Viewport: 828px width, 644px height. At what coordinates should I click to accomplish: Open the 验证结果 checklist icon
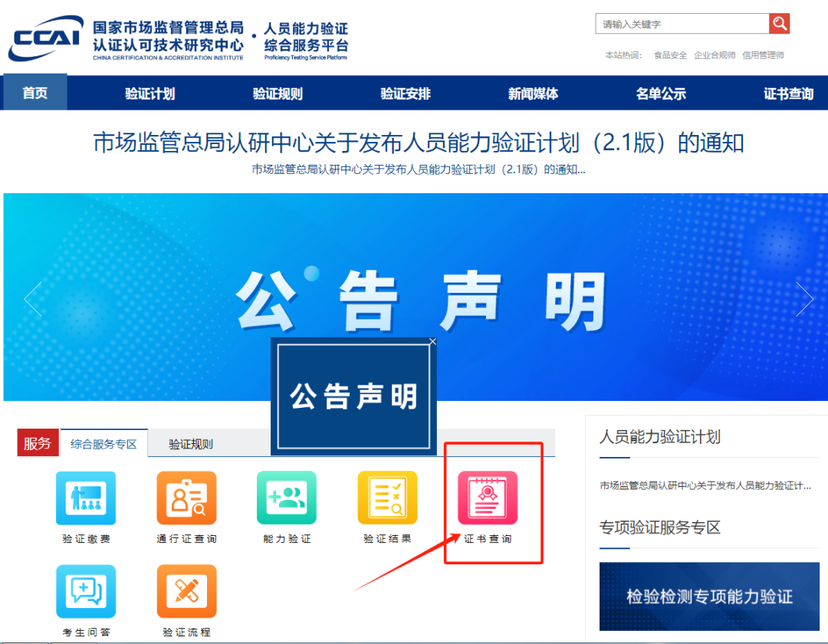[387, 498]
